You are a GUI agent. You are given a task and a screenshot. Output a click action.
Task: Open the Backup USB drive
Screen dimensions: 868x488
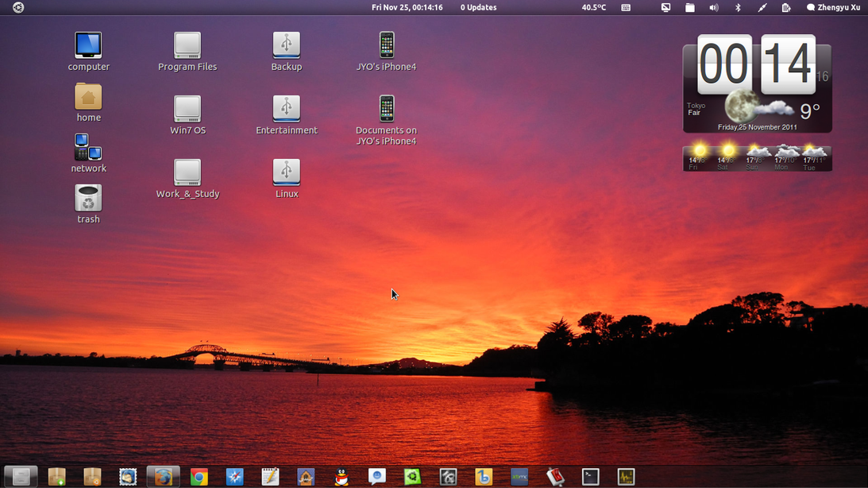click(287, 45)
